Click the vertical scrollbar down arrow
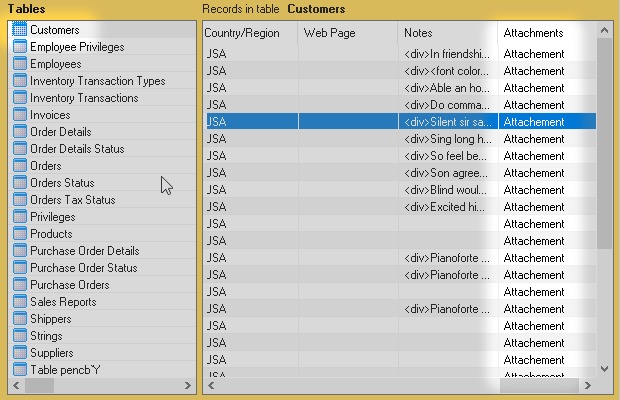Viewport: 620px width, 400px height. point(603,369)
